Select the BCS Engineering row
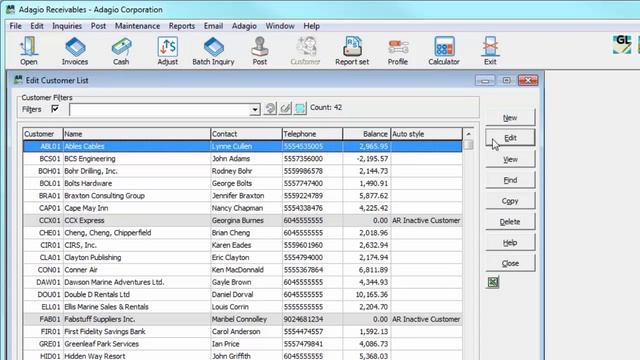The height and width of the screenshot is (360, 640). pos(242,159)
